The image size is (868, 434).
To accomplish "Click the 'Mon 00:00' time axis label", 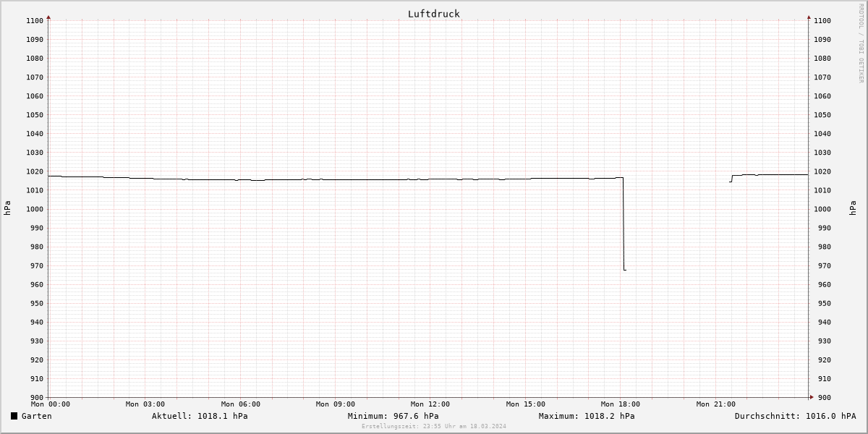I will point(51,404).
